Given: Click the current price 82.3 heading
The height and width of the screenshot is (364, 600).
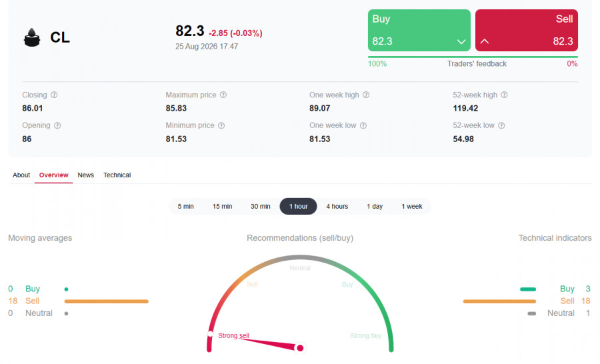Looking at the screenshot, I should click(190, 31).
